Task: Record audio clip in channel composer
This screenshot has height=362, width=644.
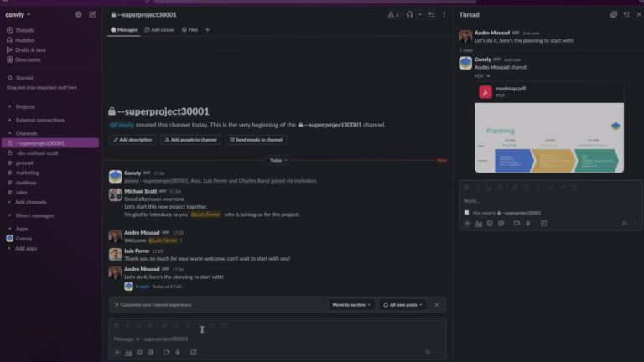Action: pyautogui.click(x=178, y=352)
